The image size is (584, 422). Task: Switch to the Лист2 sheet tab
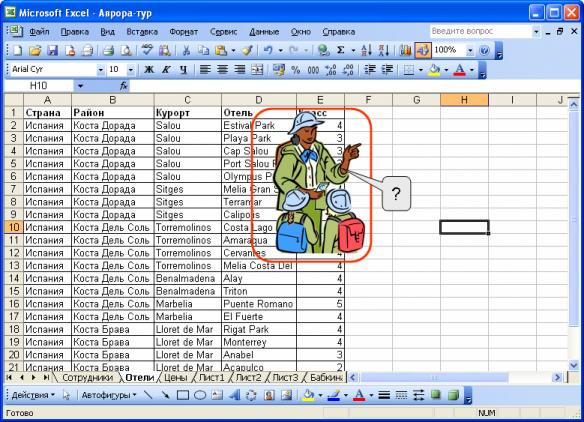point(248,378)
